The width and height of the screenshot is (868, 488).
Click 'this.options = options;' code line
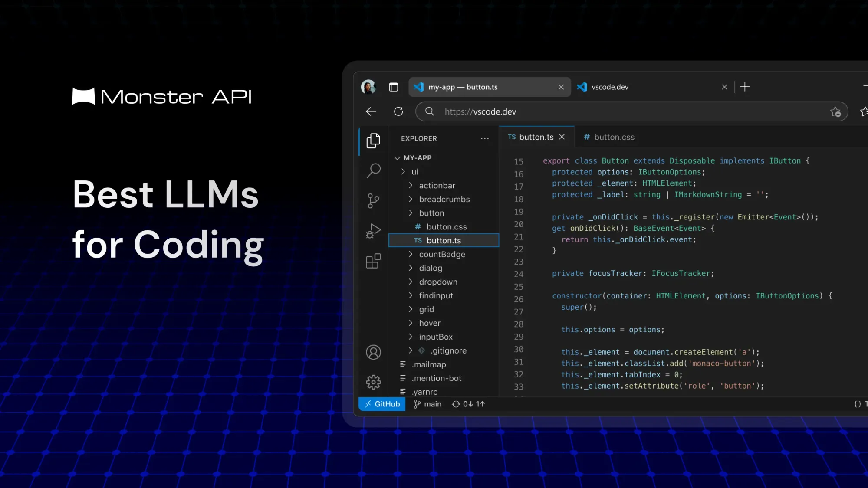tap(613, 330)
